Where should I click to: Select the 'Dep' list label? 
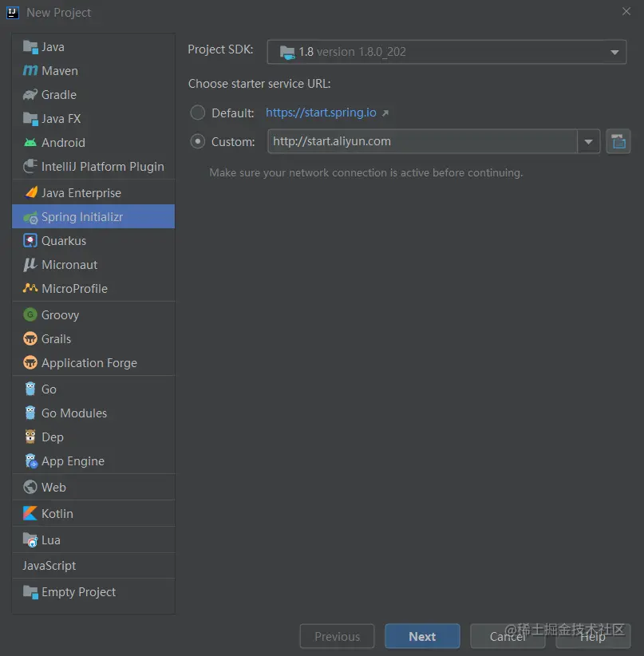53,437
